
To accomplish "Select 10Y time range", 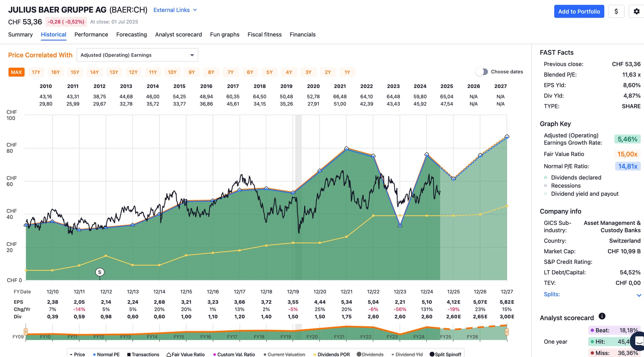I will click(x=172, y=72).
